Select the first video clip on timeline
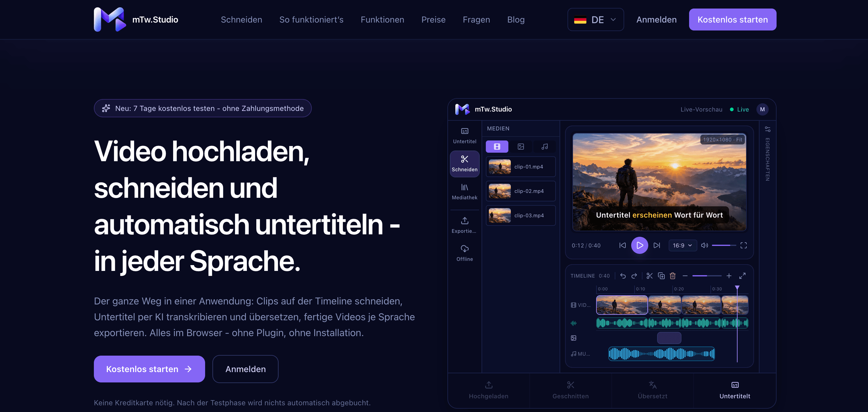This screenshot has width=868, height=412. [622, 305]
